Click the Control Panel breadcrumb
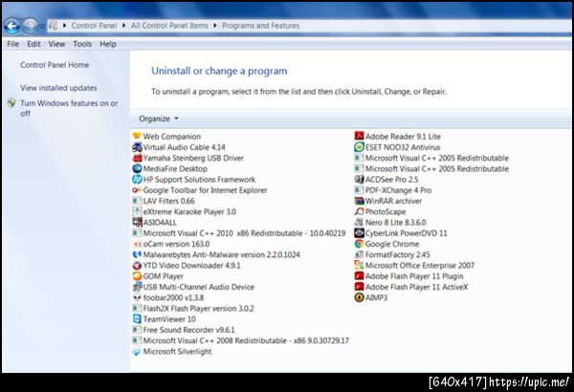574x392 pixels. coord(94,26)
